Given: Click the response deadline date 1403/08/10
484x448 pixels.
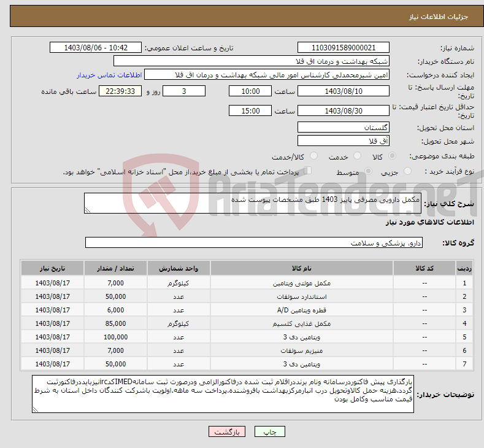Looking at the screenshot, I should click(344, 91).
